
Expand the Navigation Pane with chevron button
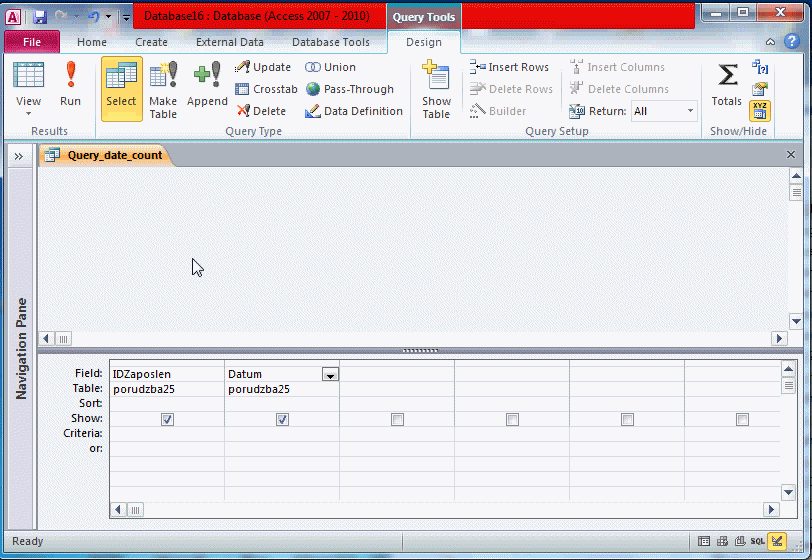coord(19,156)
